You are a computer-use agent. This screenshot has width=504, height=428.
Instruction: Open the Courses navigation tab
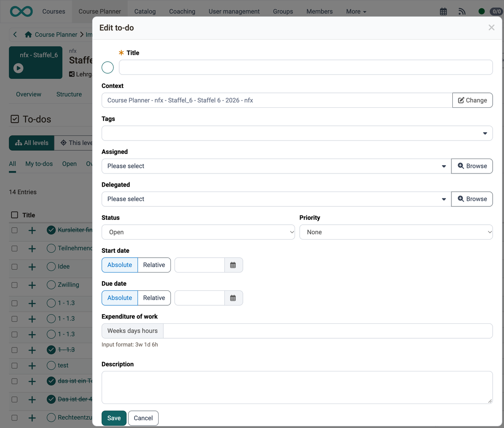tap(53, 11)
